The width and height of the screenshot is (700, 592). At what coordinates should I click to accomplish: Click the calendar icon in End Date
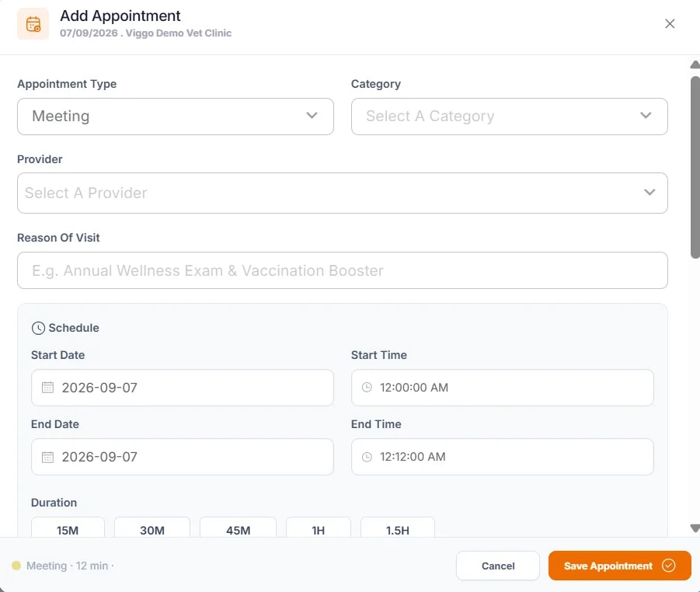[47, 457]
